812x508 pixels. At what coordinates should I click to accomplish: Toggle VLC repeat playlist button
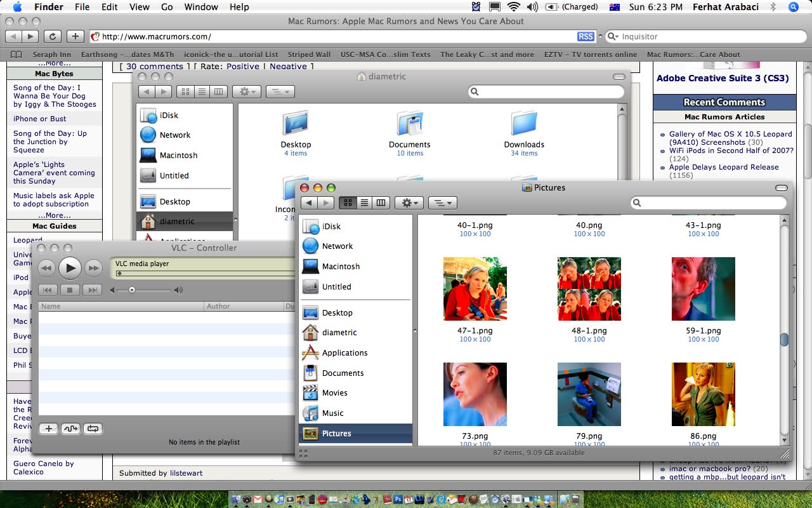pyautogui.click(x=93, y=429)
